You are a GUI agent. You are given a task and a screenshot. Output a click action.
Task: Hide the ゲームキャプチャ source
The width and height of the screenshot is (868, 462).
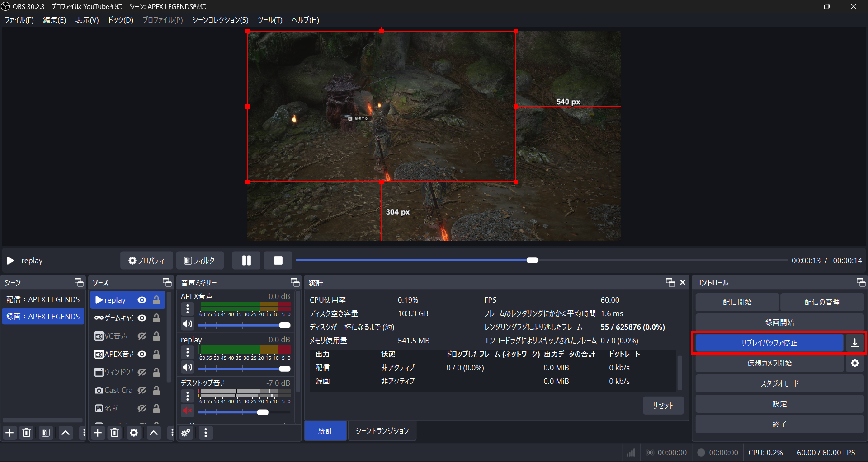(x=142, y=318)
